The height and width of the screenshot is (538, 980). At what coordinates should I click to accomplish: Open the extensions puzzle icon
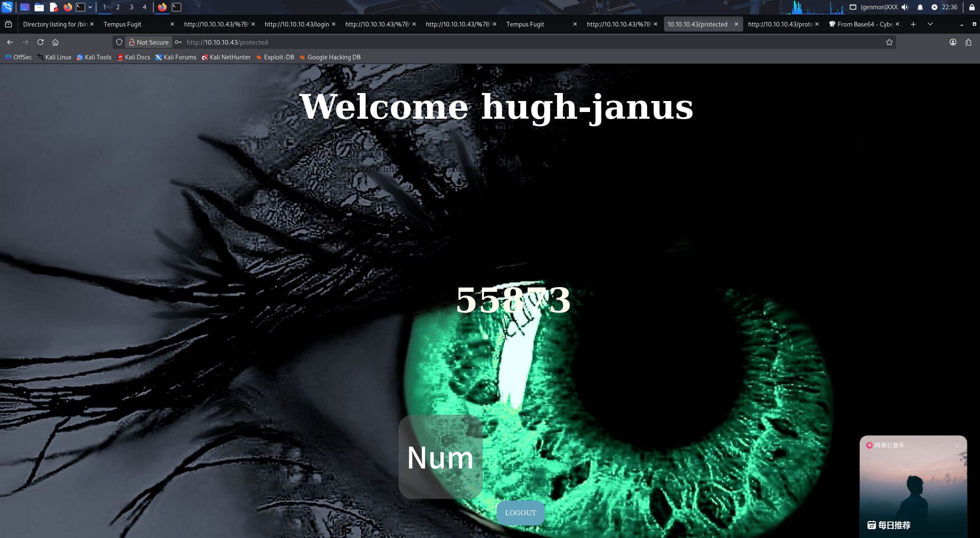coord(968,42)
